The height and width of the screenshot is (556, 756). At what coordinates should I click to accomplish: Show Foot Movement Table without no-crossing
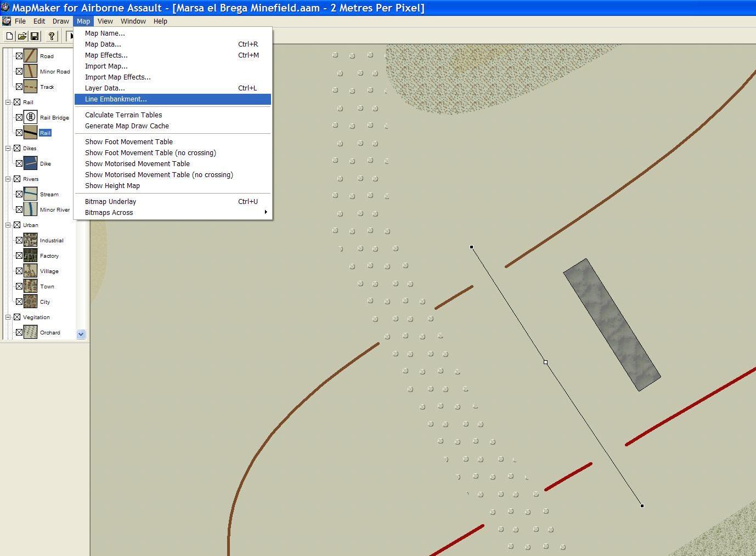(173, 142)
